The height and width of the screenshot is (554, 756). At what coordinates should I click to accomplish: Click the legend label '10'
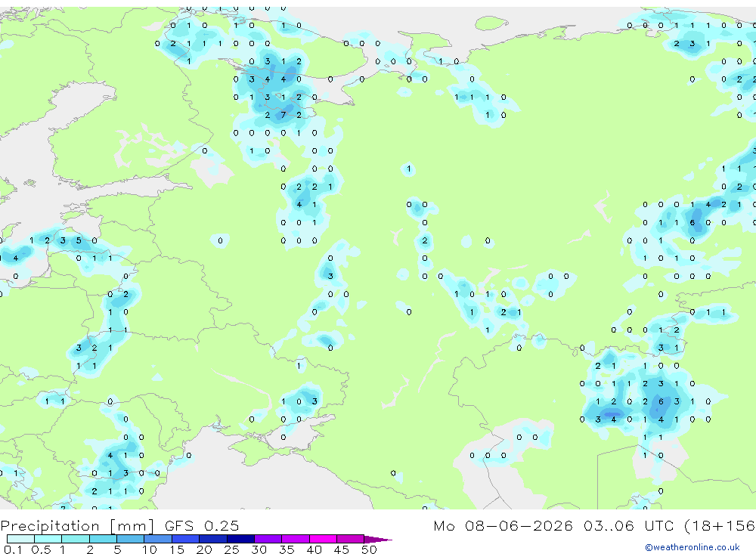pos(150,549)
